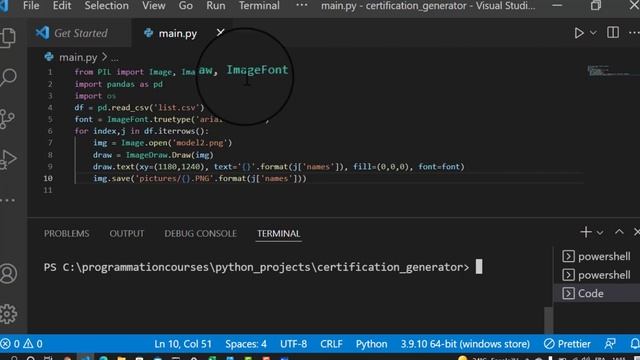Click the 'for index,j in df.iterrows():' line
This screenshot has height=360, width=640.
pos(141,131)
